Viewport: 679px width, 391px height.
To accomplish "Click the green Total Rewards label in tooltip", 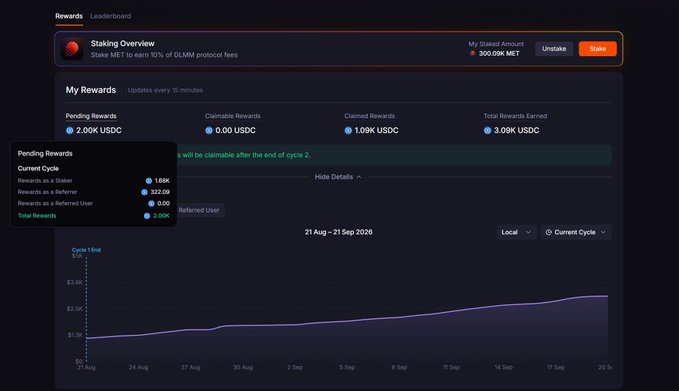I will (x=37, y=216).
